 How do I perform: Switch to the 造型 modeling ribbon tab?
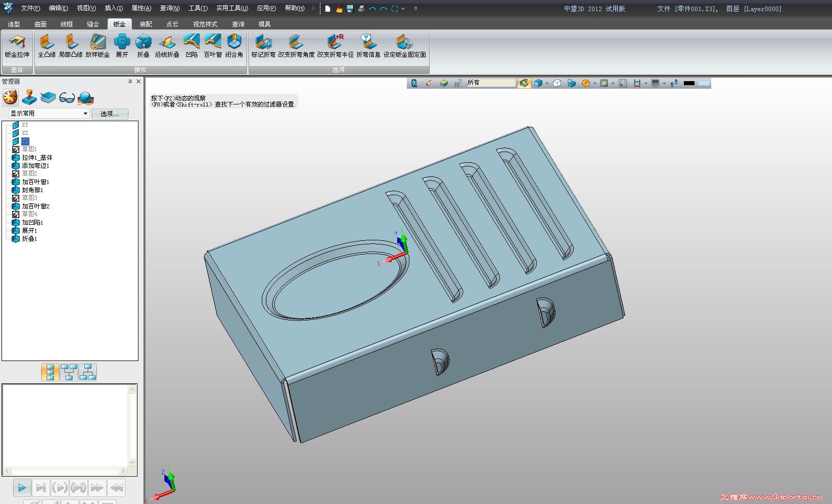pos(14,24)
